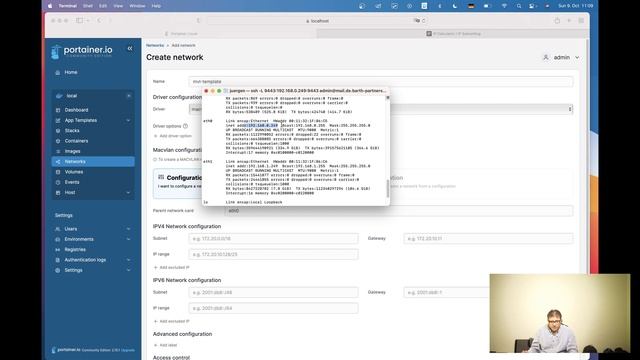Open the Home page from the sidebar

click(x=71, y=72)
